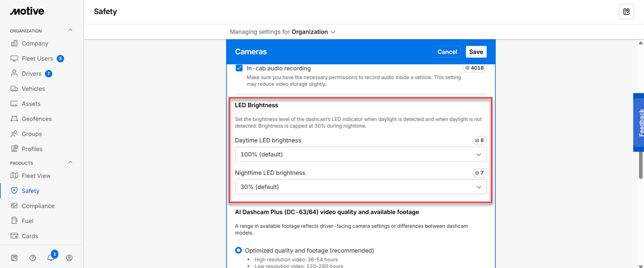The height and width of the screenshot is (268, 644).
Task: Click the Motive logo
Action: (x=27, y=11)
